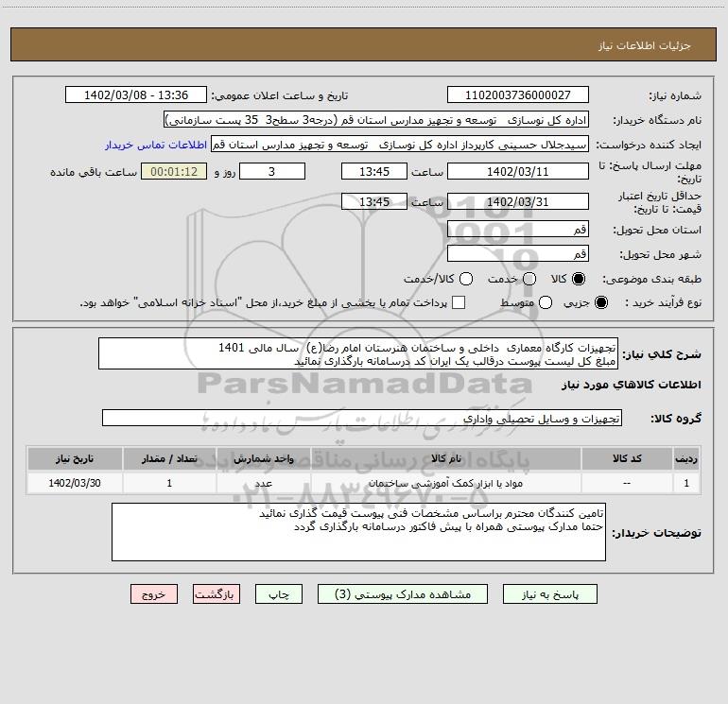
Task: Click the buyer organization name field
Action: pos(376,120)
